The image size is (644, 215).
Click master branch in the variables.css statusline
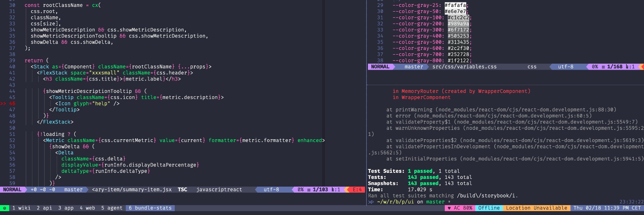pyautogui.click(x=414, y=67)
